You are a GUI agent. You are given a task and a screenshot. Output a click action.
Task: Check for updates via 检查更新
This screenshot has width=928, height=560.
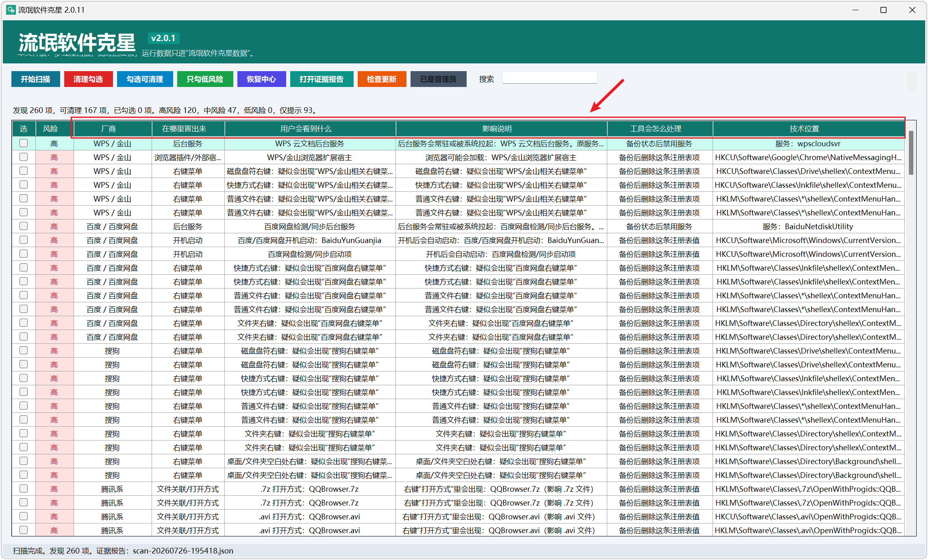382,79
